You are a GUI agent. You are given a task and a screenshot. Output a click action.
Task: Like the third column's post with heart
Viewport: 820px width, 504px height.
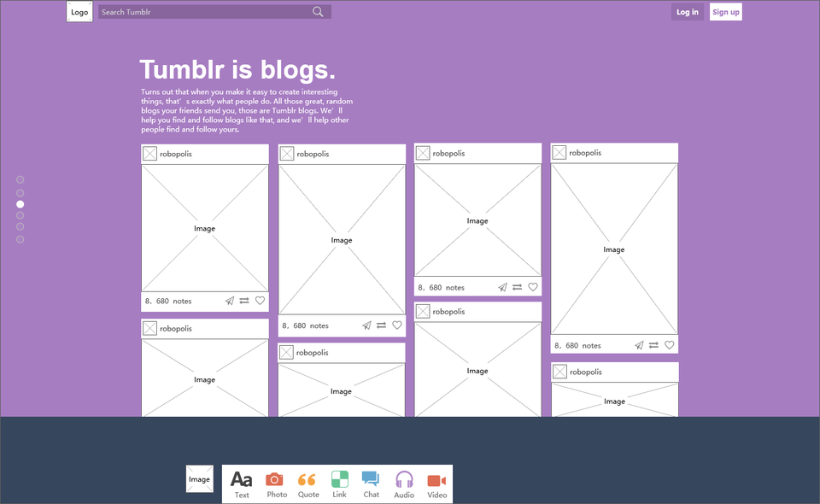click(x=533, y=287)
